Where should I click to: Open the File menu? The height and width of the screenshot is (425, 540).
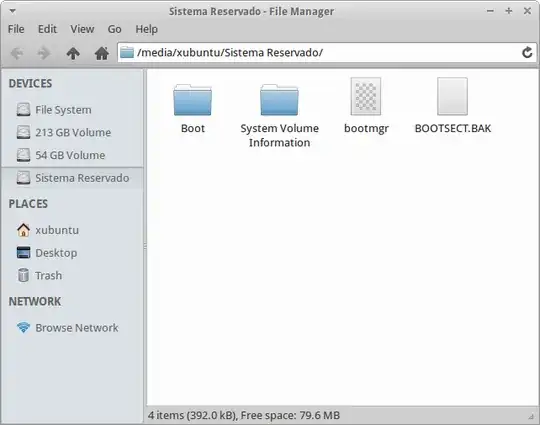coord(16,29)
